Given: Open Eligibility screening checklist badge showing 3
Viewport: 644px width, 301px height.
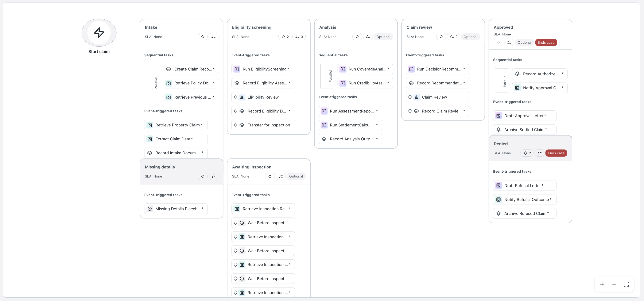Looking at the screenshot, I should coord(299,37).
